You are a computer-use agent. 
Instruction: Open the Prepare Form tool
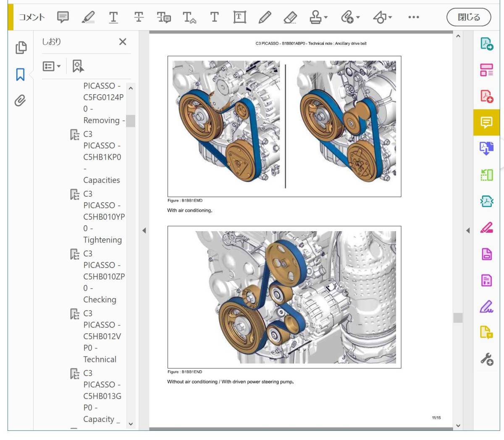point(486,280)
